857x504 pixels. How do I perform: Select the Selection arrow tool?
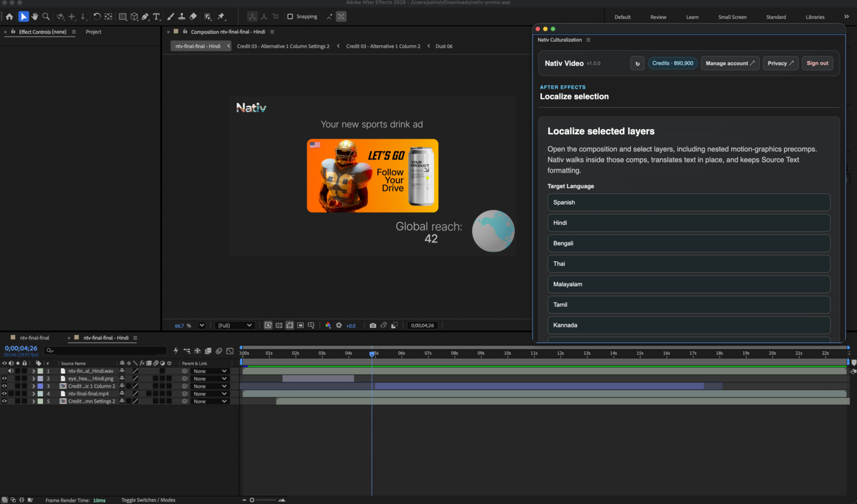[23, 16]
